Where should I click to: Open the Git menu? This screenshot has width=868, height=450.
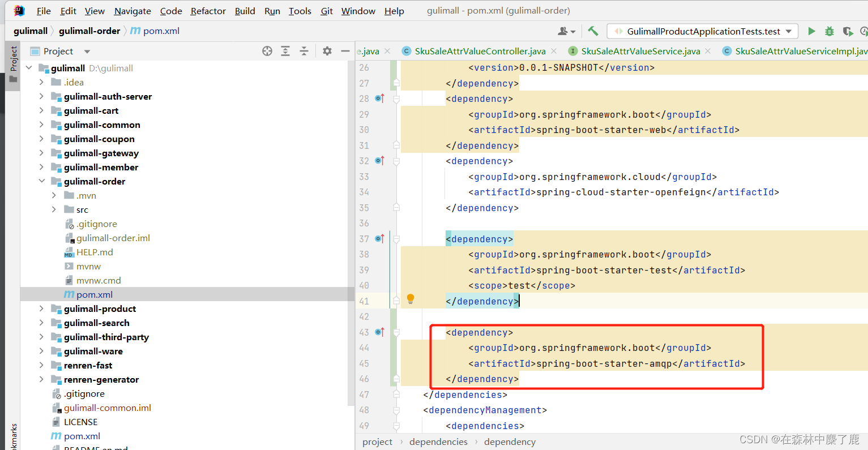327,11
